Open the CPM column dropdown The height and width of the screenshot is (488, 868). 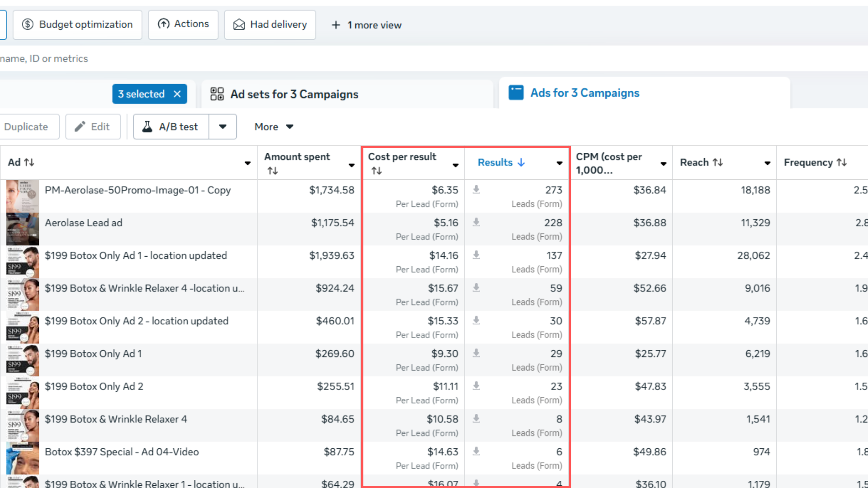[664, 164]
